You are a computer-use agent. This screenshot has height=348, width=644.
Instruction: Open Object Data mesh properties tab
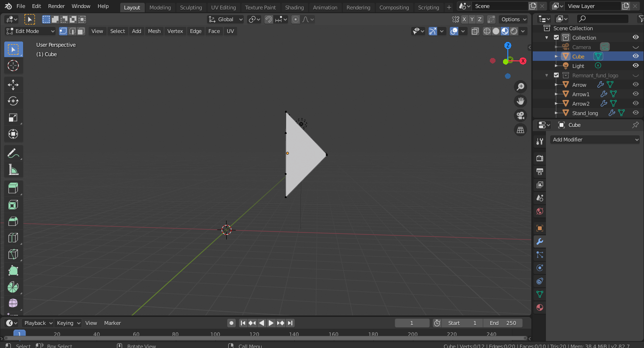pos(540,294)
